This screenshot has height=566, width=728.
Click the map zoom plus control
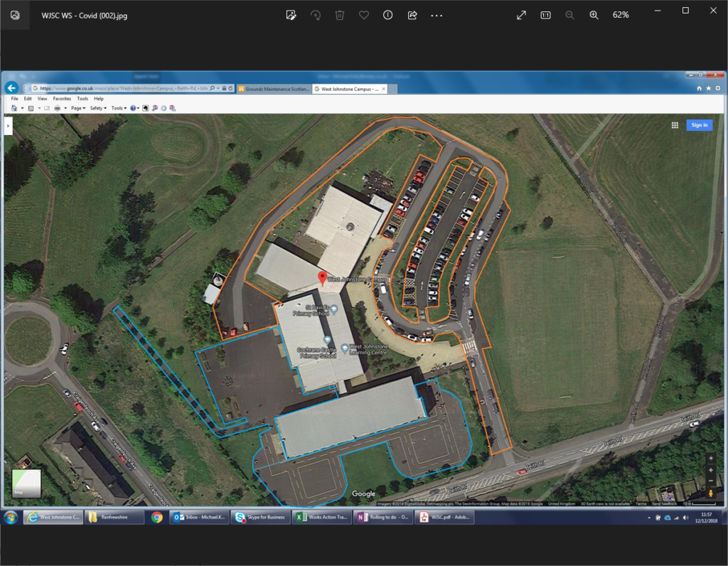click(711, 470)
